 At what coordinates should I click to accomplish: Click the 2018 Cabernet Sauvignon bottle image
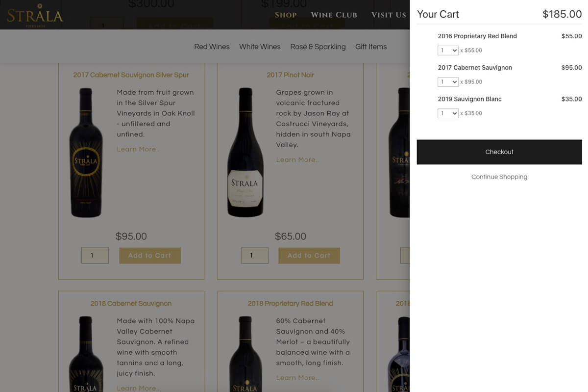[86, 353]
